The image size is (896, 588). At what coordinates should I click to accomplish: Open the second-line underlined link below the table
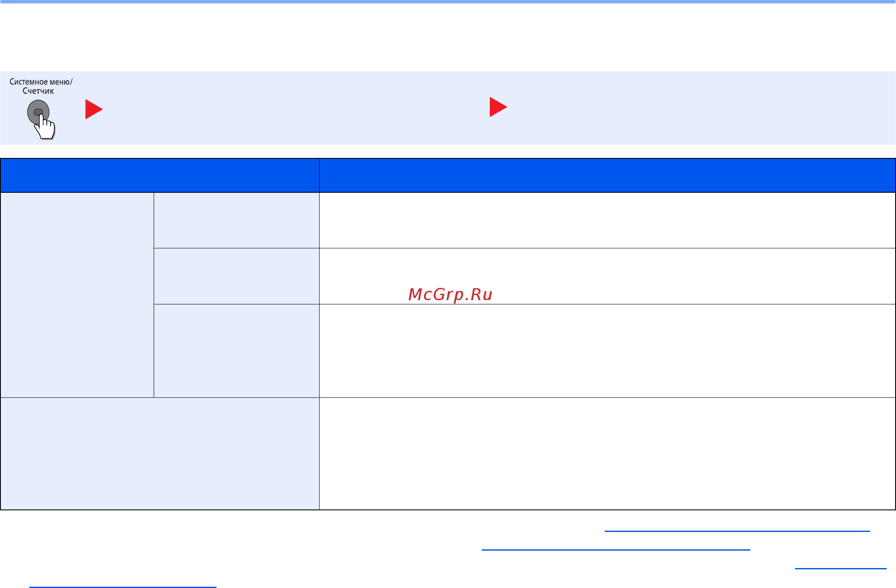[x=616, y=549]
